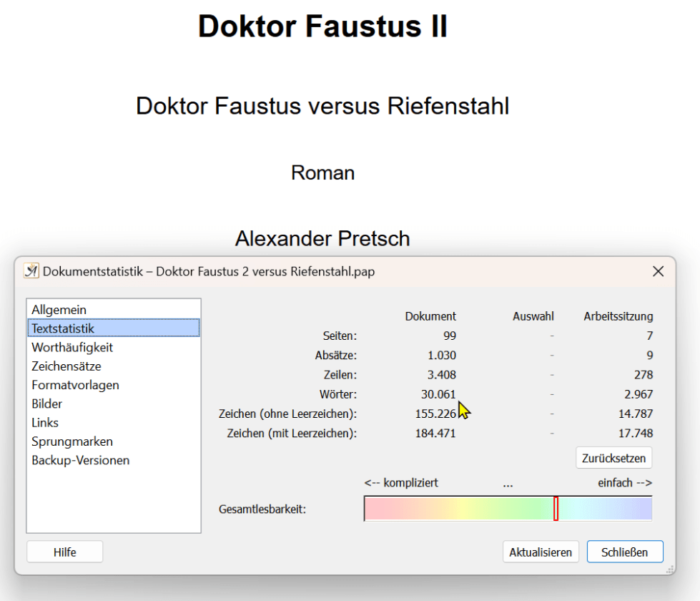Click the resize grip at the dialog corner
700x601 pixels.
pyautogui.click(x=670, y=570)
